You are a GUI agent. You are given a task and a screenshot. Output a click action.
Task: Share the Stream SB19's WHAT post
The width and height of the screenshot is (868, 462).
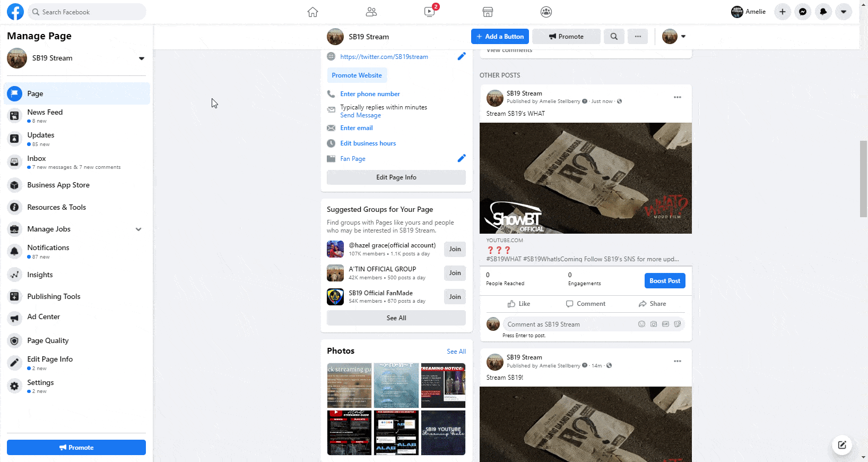pyautogui.click(x=652, y=304)
